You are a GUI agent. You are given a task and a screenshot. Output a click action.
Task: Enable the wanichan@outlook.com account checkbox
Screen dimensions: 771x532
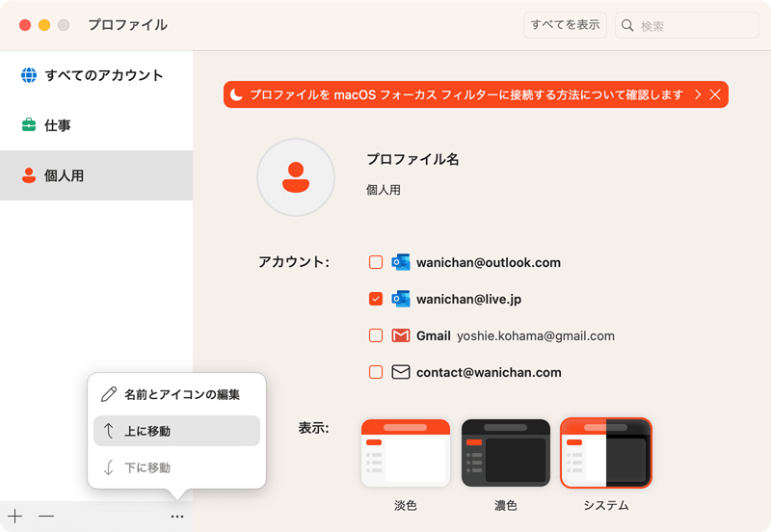[376, 262]
